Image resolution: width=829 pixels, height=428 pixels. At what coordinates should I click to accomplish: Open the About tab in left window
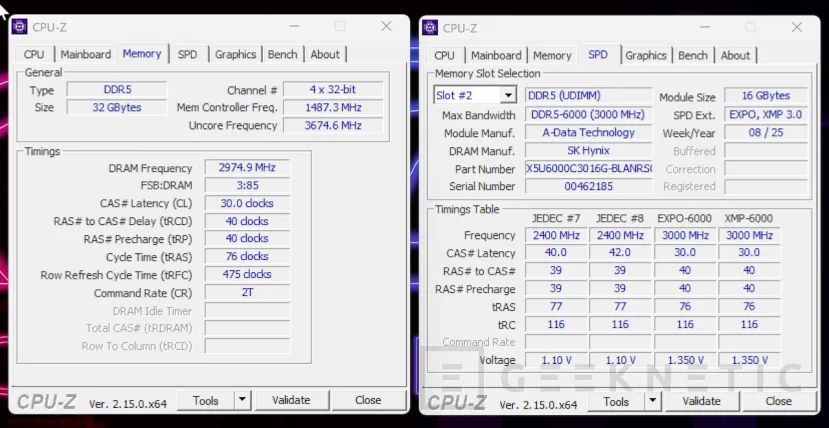(x=325, y=55)
